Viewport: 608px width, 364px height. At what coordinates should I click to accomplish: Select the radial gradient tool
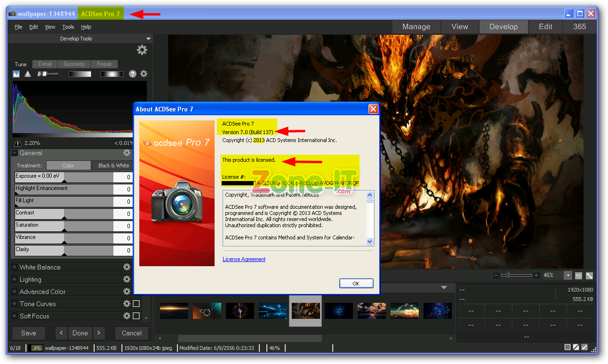point(112,74)
